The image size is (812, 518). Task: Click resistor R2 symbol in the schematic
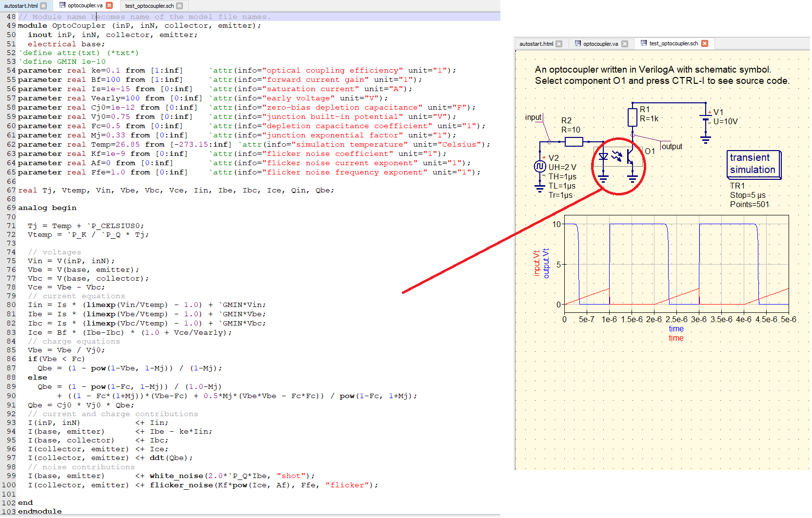click(x=574, y=142)
